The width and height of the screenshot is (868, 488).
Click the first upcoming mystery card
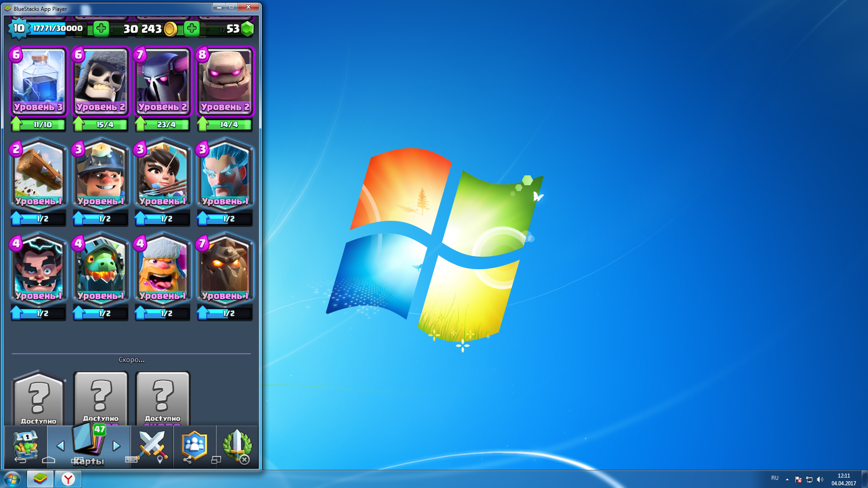38,399
